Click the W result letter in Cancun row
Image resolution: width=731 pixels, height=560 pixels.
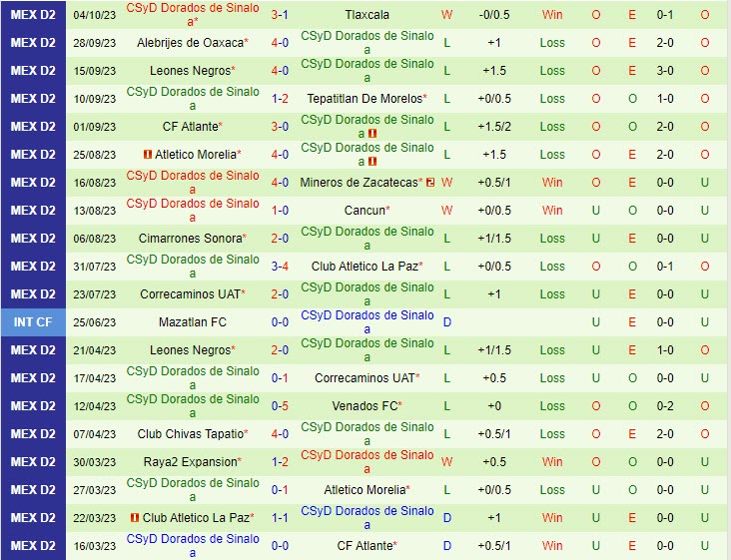point(446,211)
